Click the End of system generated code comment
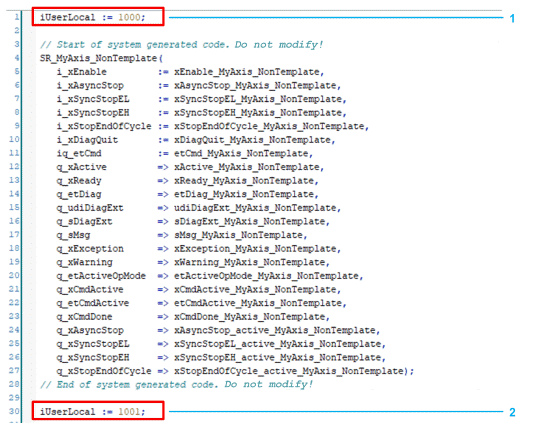 point(176,384)
